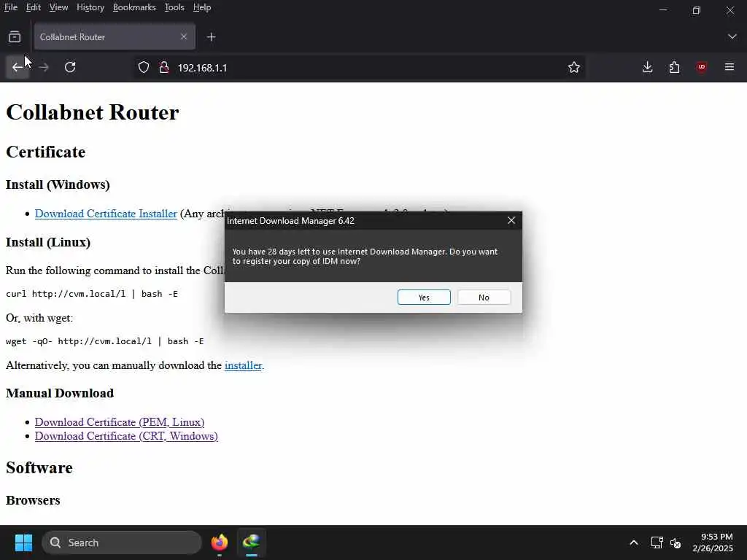Click the curl http://cvm.local/l command text
The image size is (747, 560).
point(91,294)
